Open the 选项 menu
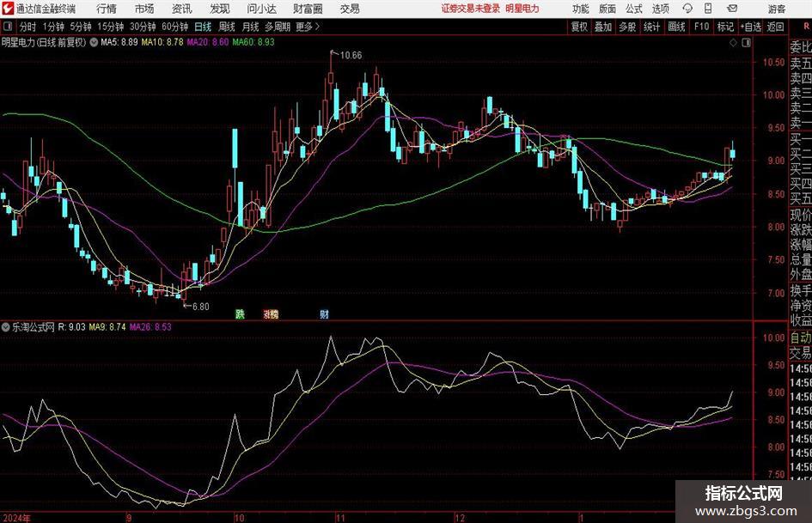Screen dimensions: 812x523 (x=660, y=9)
